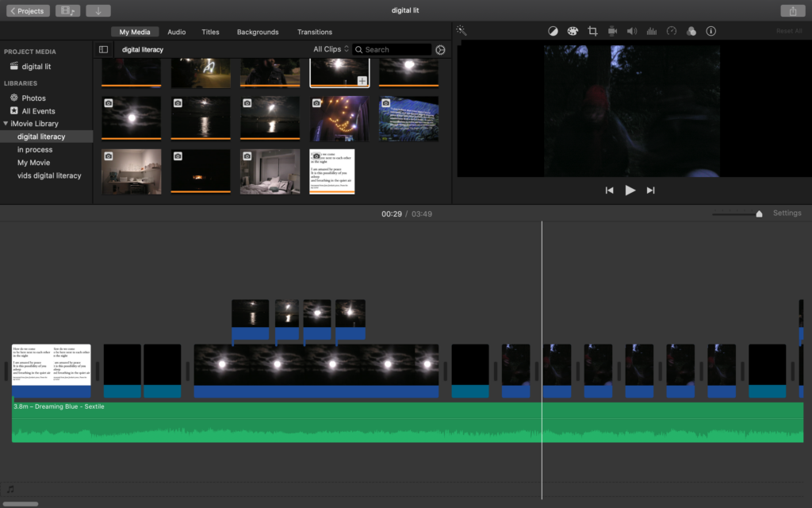Open the timeline Settings
The height and width of the screenshot is (508, 812).
tap(787, 213)
